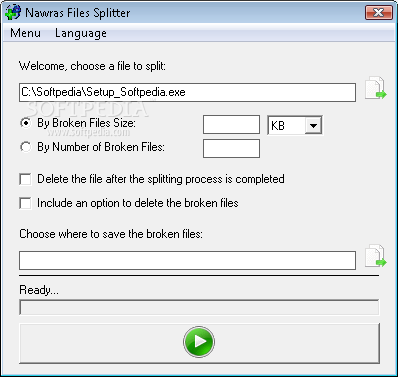
Task: Select the By Number of Broken Files radio button
Action: tap(26, 147)
